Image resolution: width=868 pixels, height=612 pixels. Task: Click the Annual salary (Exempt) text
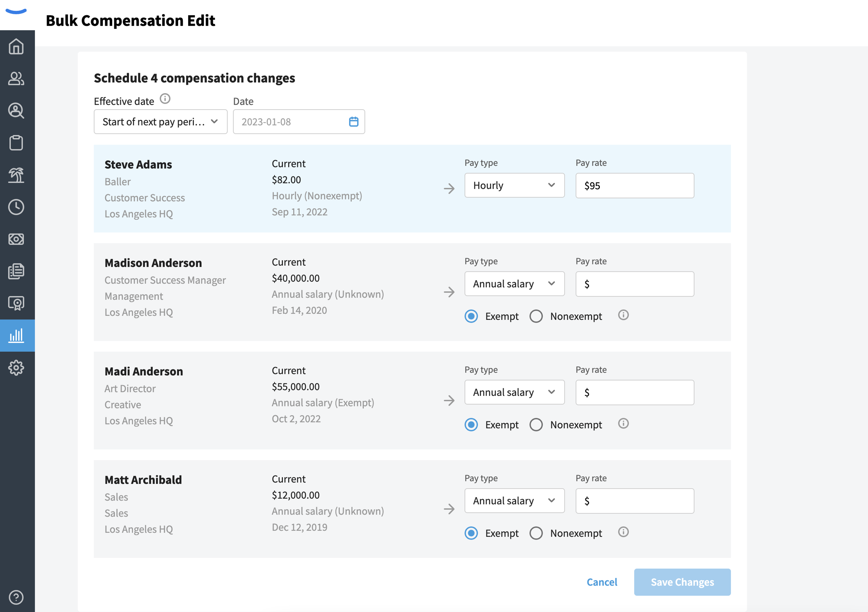pyautogui.click(x=323, y=403)
